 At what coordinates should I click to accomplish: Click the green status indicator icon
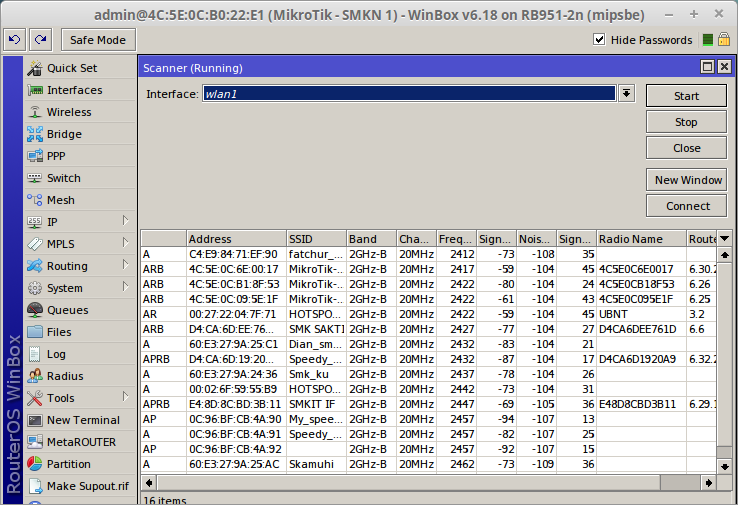coord(707,40)
